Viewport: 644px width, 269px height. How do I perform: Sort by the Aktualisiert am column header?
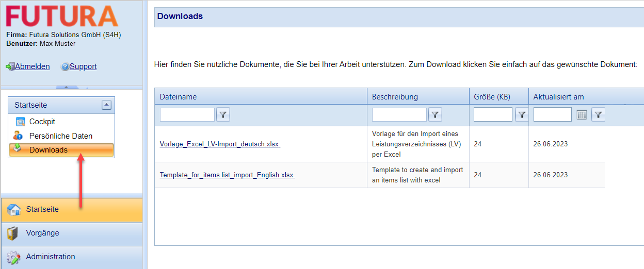pos(558,97)
